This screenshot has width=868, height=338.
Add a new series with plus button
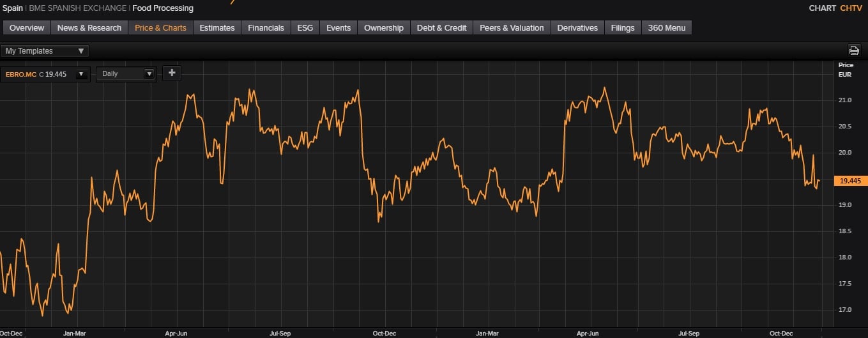pos(171,73)
